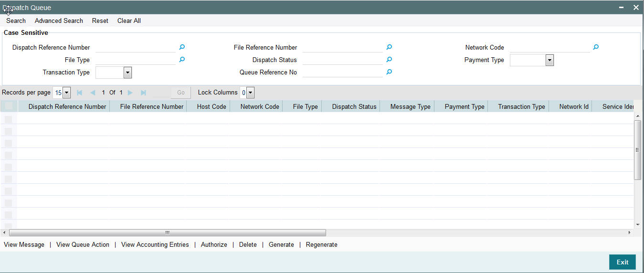Open lookup for Network Code field

point(596,47)
